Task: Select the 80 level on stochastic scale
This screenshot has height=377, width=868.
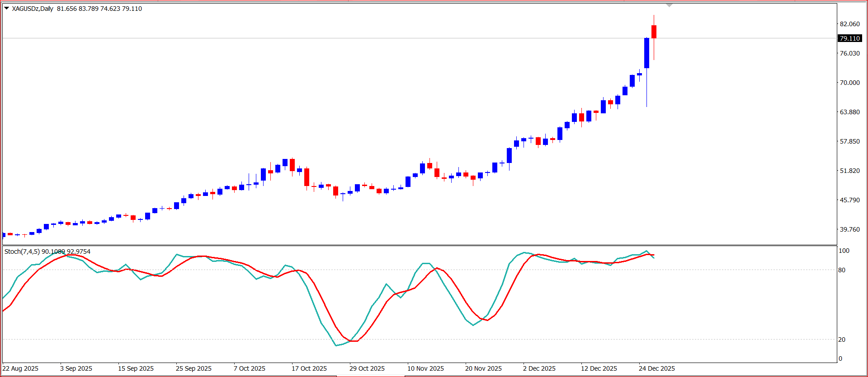Action: click(x=842, y=270)
